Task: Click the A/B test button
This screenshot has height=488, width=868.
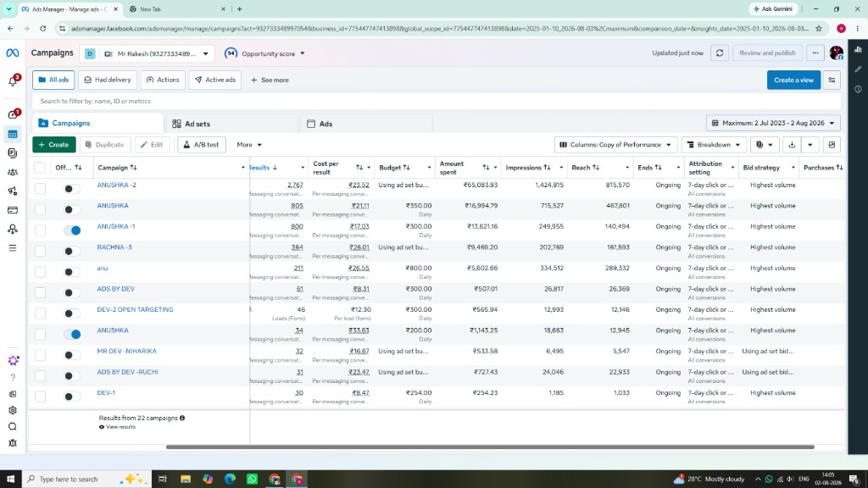Action: point(202,145)
